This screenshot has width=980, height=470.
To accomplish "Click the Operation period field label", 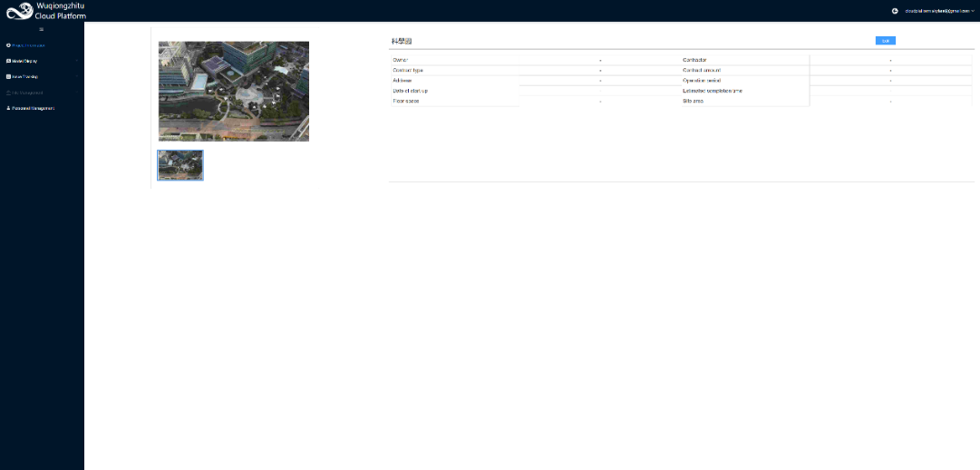I will [702, 81].
